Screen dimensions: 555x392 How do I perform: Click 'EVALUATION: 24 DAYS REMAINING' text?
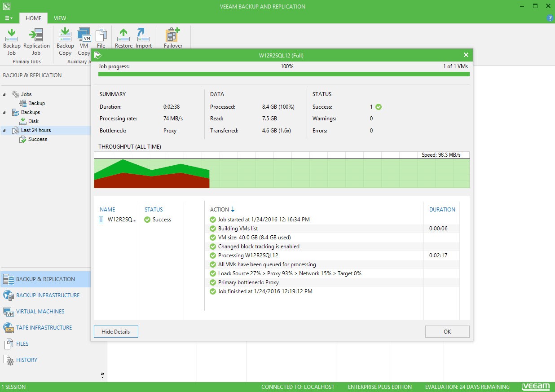pyautogui.click(x=467, y=387)
